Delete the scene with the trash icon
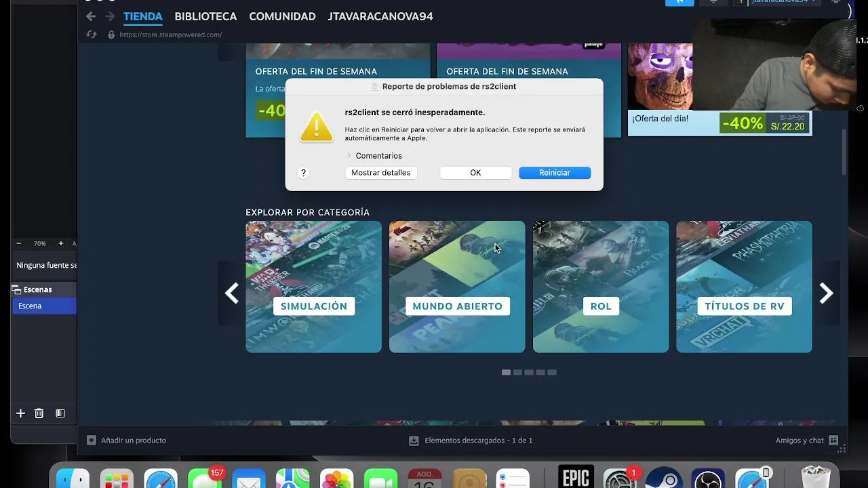 click(x=39, y=413)
